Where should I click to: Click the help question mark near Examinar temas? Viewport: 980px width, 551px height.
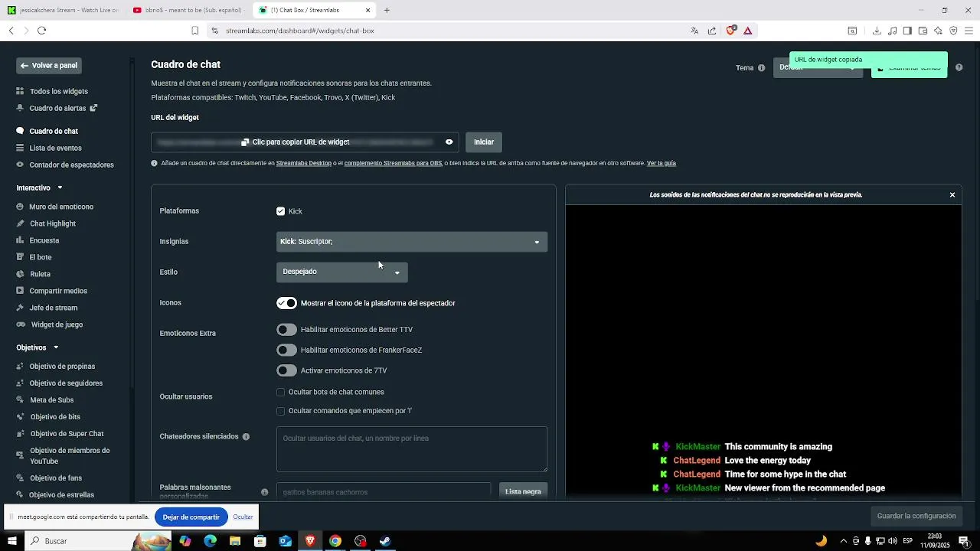(959, 67)
